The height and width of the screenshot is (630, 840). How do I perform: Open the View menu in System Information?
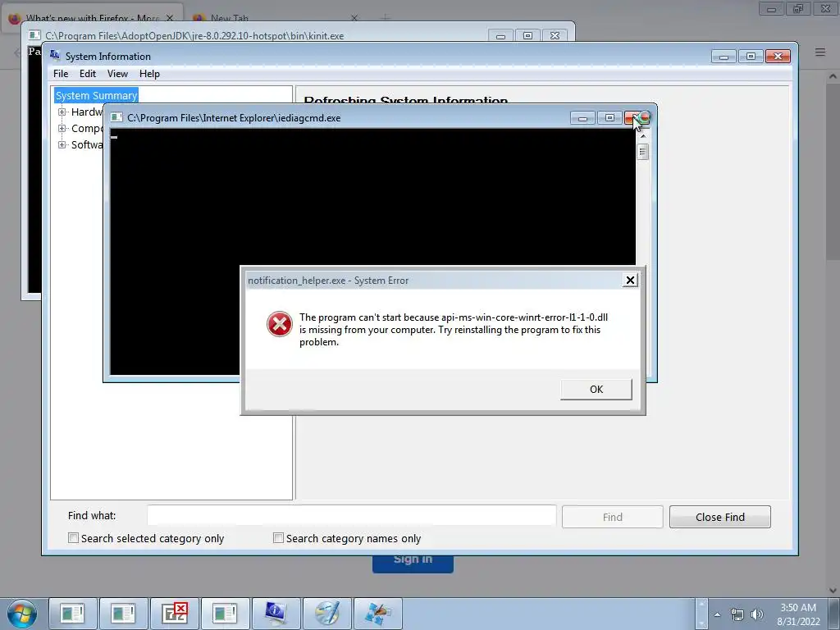(117, 74)
